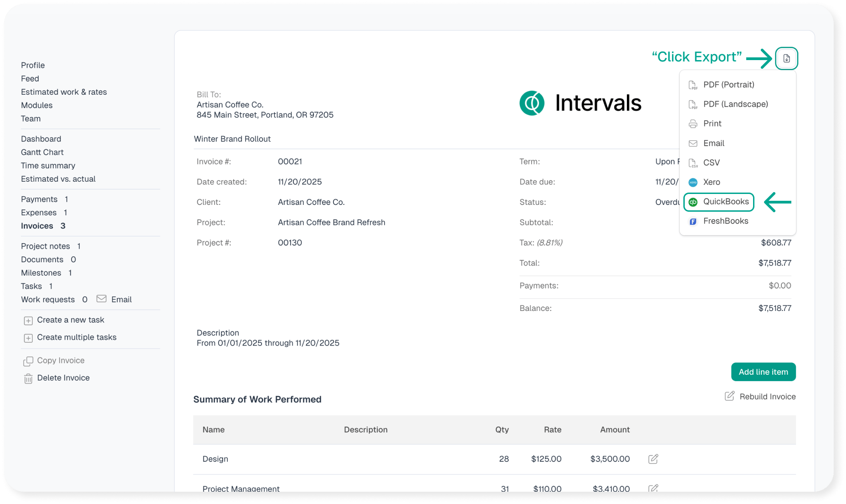Export invoice as CSV
This screenshot has height=504, width=846.
(711, 163)
